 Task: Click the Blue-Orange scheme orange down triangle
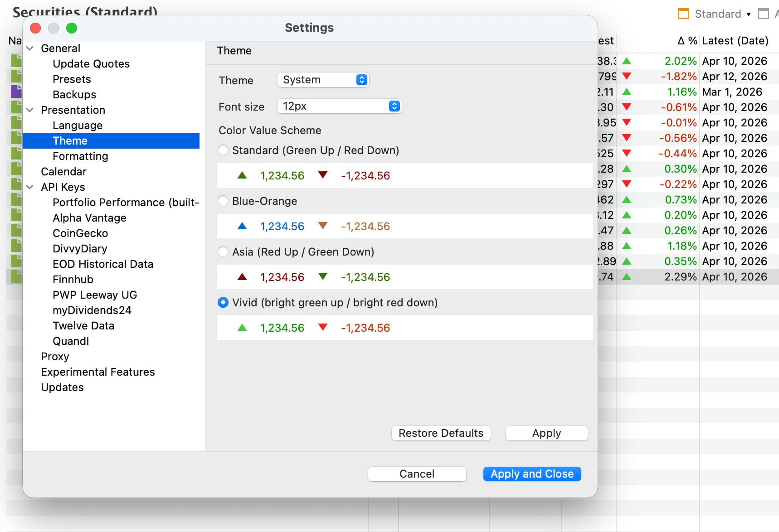coord(323,226)
